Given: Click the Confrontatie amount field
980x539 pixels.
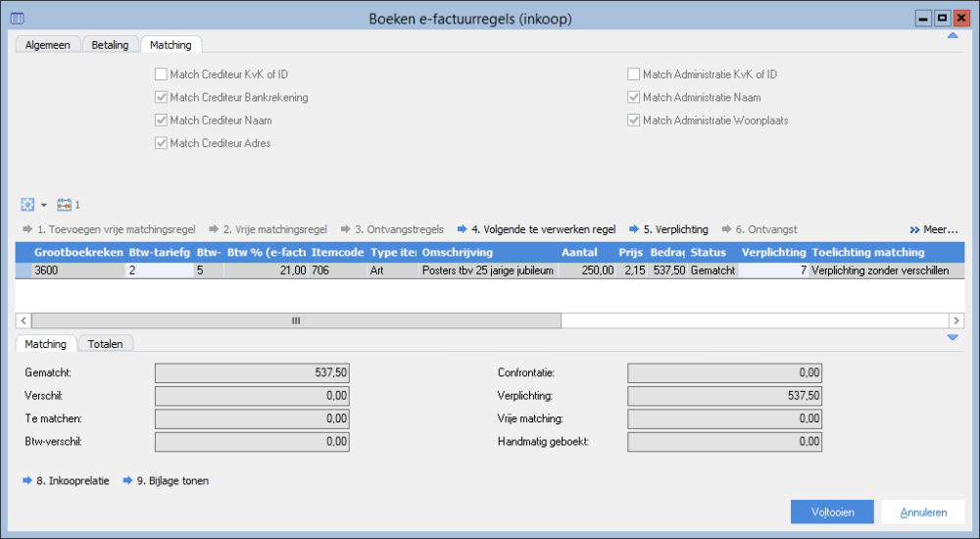Looking at the screenshot, I should click(x=724, y=373).
